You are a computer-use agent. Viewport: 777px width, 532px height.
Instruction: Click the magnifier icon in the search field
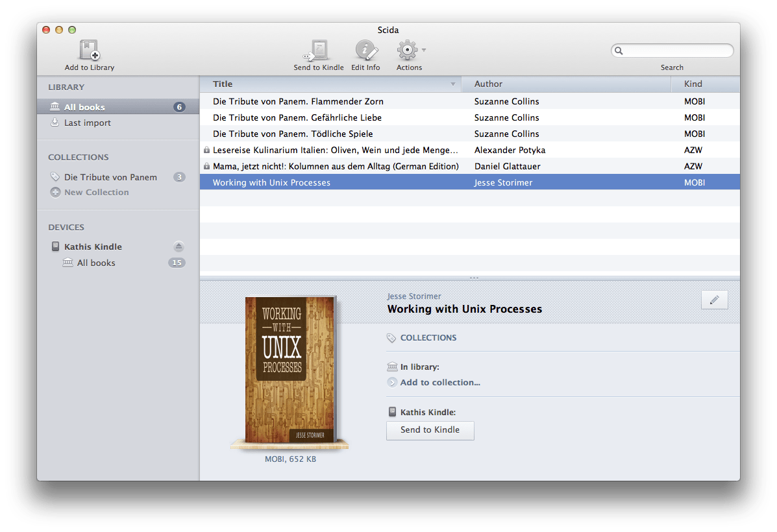click(617, 50)
